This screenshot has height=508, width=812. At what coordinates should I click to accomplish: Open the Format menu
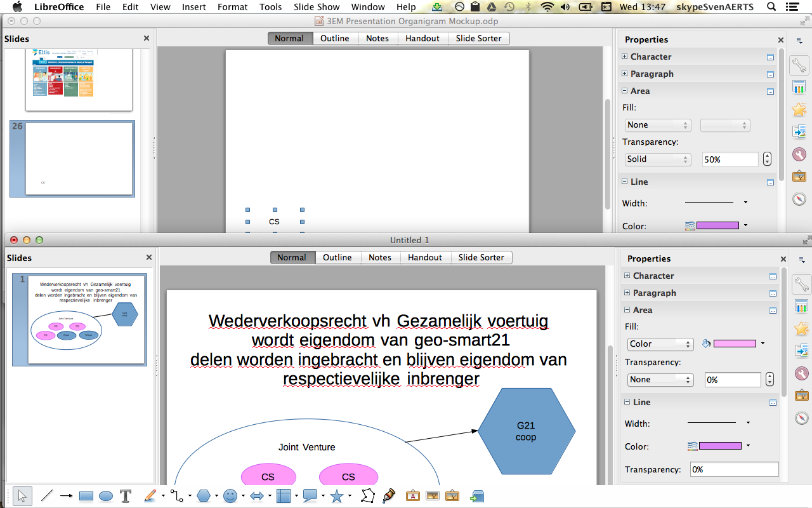(x=232, y=7)
